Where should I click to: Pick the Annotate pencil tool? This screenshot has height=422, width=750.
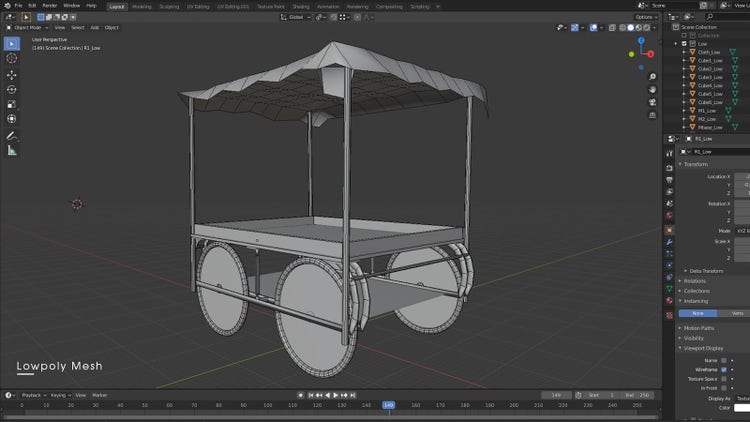coord(12,135)
